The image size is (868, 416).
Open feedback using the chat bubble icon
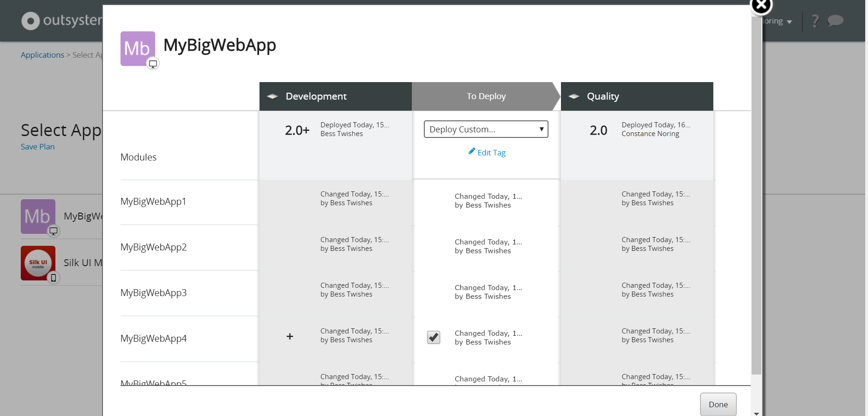pyautogui.click(x=836, y=20)
